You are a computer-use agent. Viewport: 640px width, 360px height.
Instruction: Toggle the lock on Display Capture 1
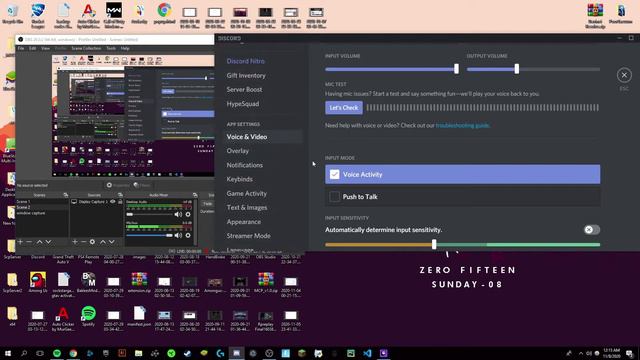click(120, 202)
